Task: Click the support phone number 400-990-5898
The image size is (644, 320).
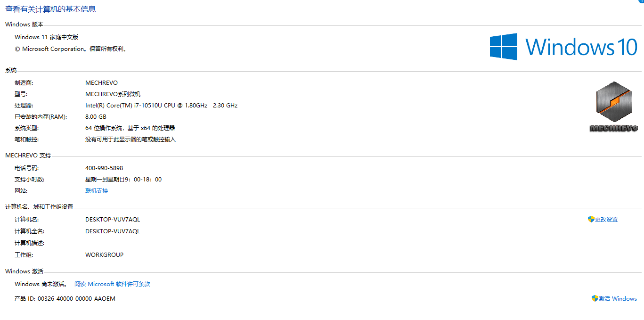Action: [x=104, y=168]
